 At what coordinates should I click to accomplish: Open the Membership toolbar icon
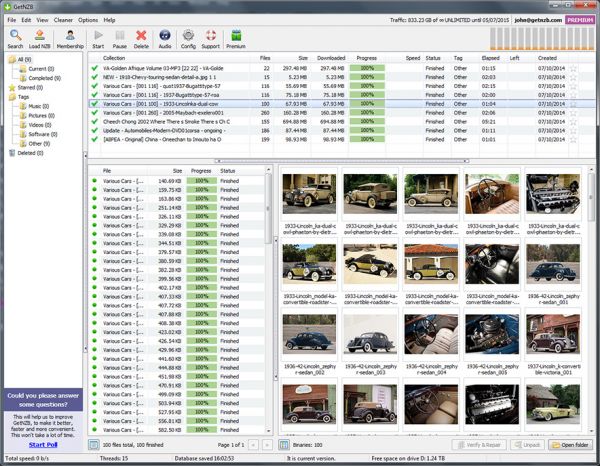tap(70, 38)
